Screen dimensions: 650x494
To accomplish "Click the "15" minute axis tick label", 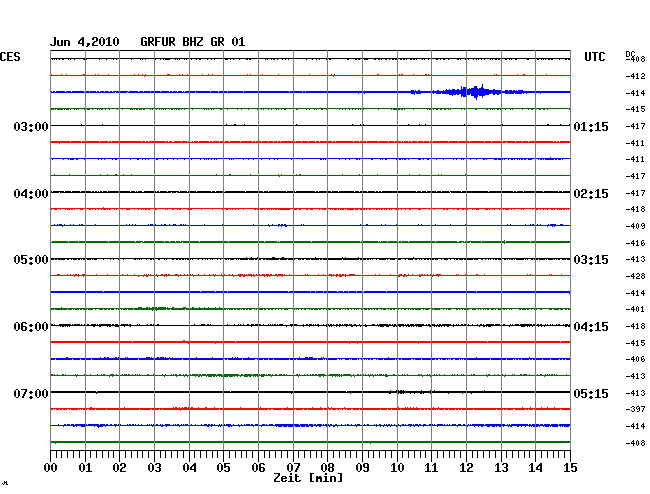I will click(x=570, y=468).
